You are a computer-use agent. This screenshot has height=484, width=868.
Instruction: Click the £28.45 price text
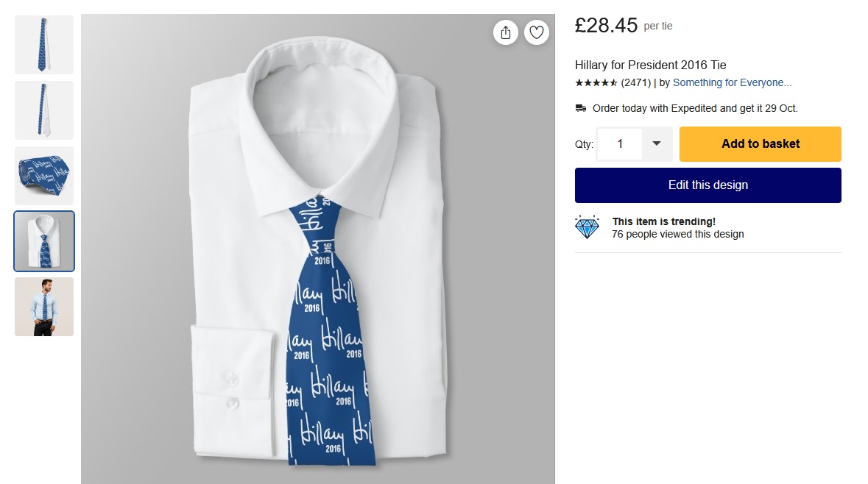coord(606,26)
